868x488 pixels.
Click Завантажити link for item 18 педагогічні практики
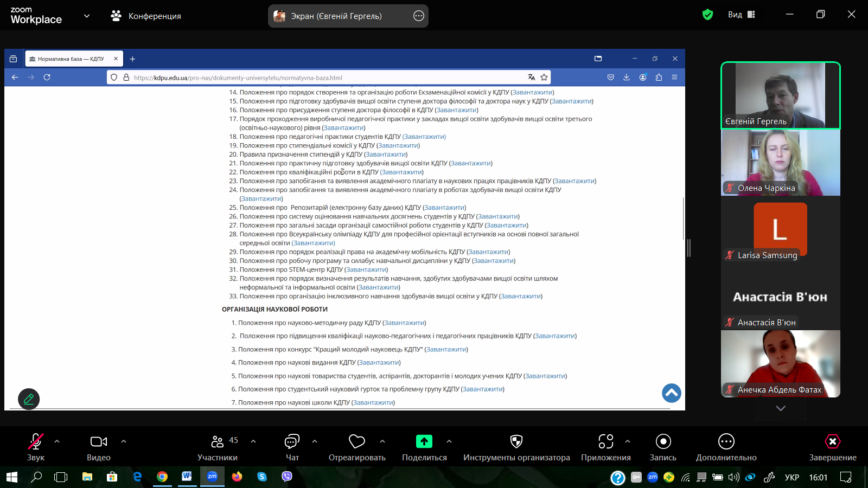[x=424, y=137]
